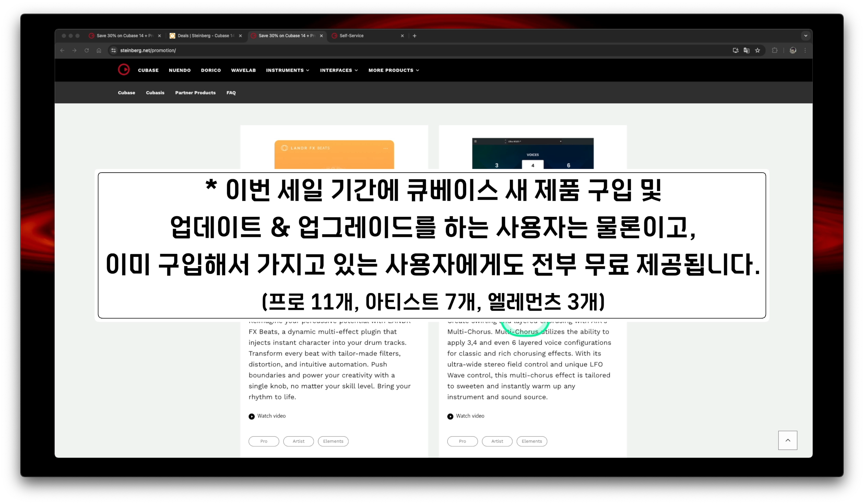This screenshot has width=864, height=504.
Task: Watch video link under LANDR FX Beats
Action: (271, 416)
